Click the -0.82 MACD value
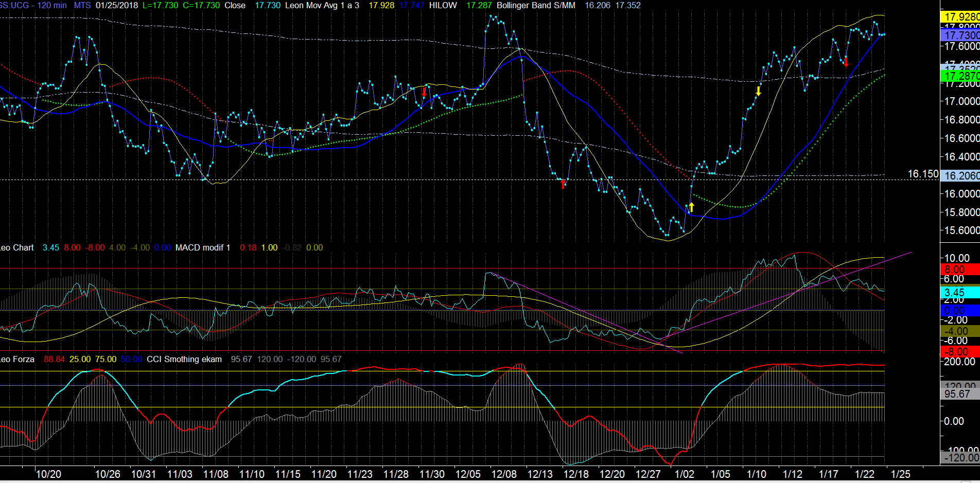The image size is (980, 483). click(x=292, y=247)
